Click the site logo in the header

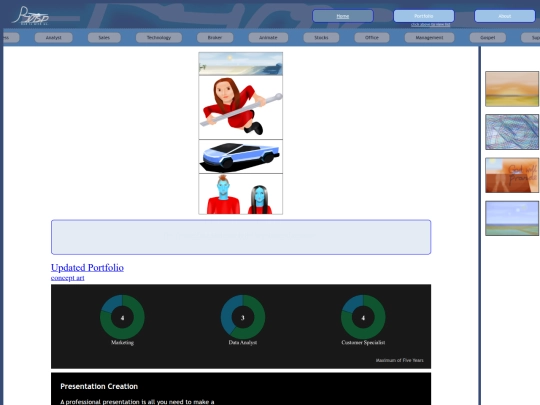[x=30, y=16]
